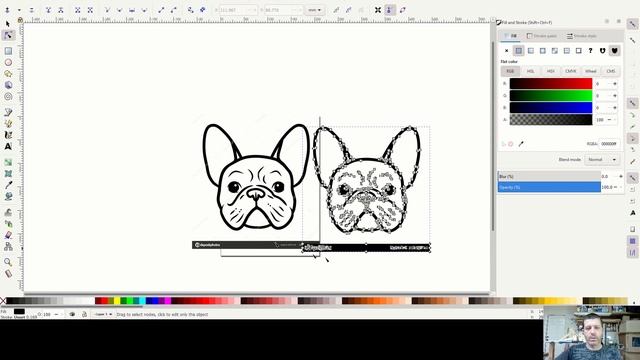Increase the R channel value stepper

[x=615, y=84]
